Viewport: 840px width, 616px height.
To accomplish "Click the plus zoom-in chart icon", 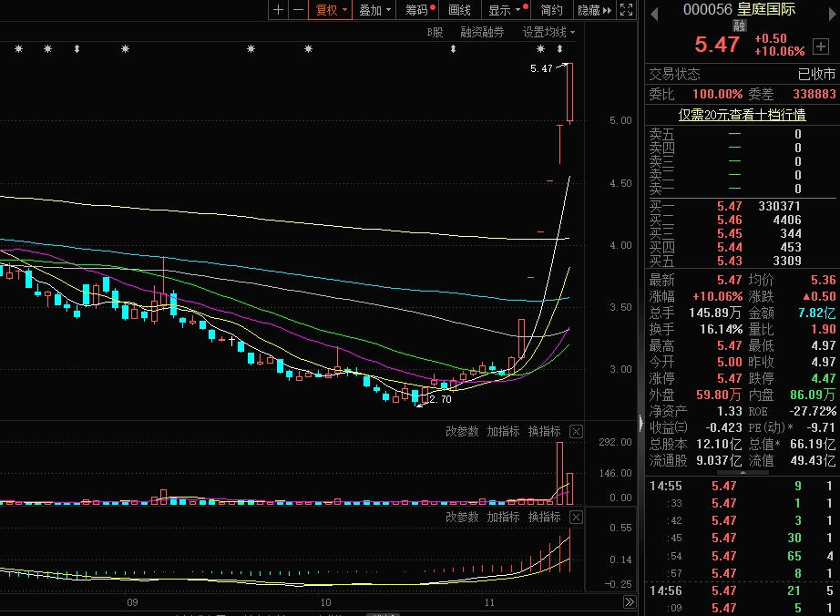I will [x=278, y=10].
